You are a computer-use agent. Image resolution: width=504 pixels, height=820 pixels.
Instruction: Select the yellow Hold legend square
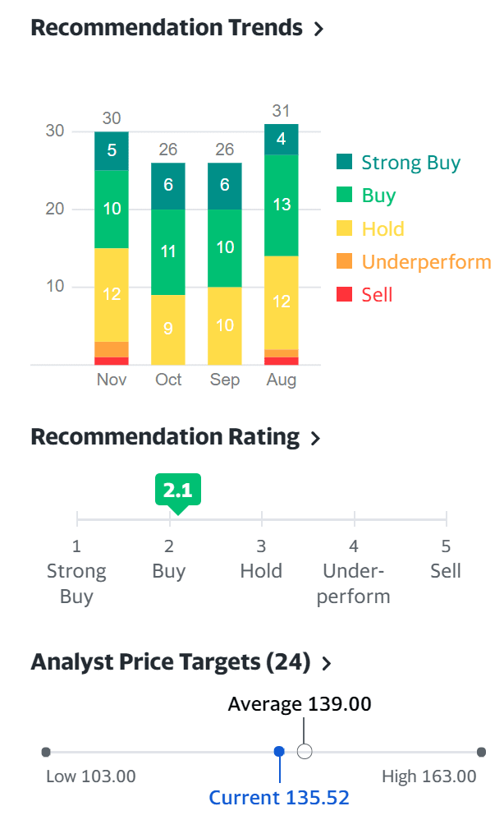[345, 228]
